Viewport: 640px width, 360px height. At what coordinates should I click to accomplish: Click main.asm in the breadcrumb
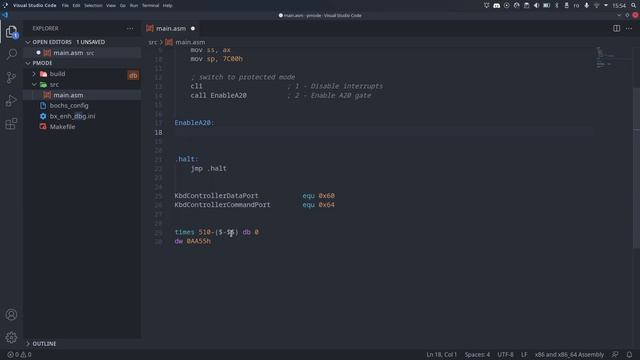click(x=190, y=42)
